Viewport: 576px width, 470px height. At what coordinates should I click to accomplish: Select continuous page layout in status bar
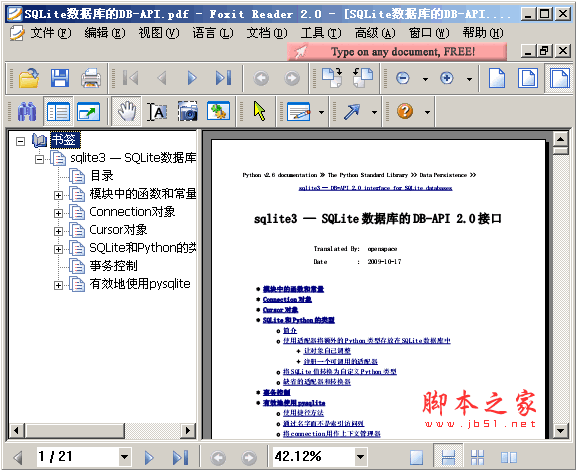point(448,458)
